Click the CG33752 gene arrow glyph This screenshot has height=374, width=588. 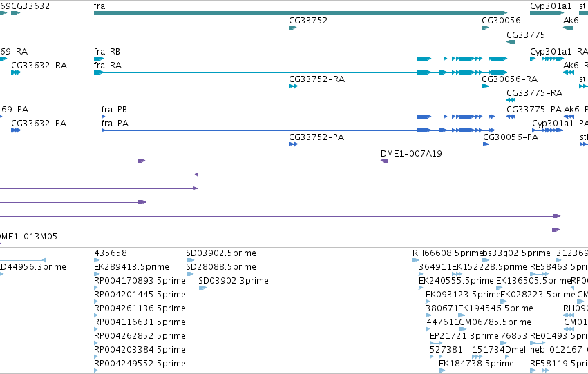point(292,28)
